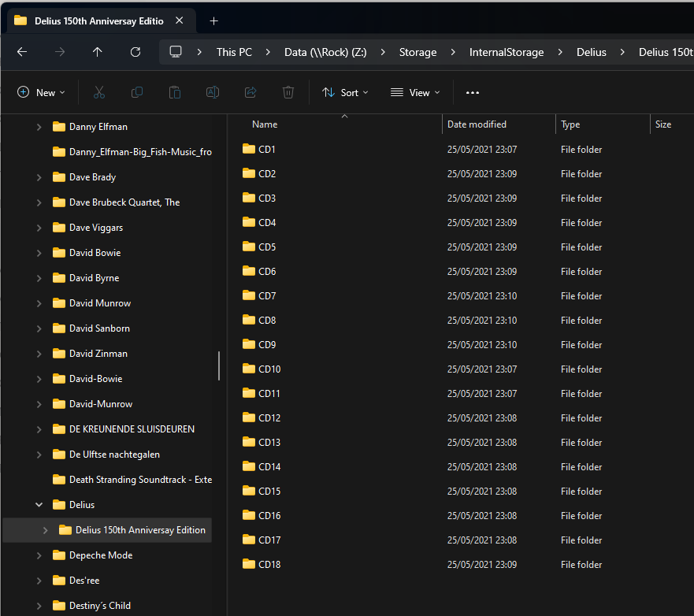Click the Copy icon in toolbar
This screenshot has width=694, height=616.
[x=137, y=92]
